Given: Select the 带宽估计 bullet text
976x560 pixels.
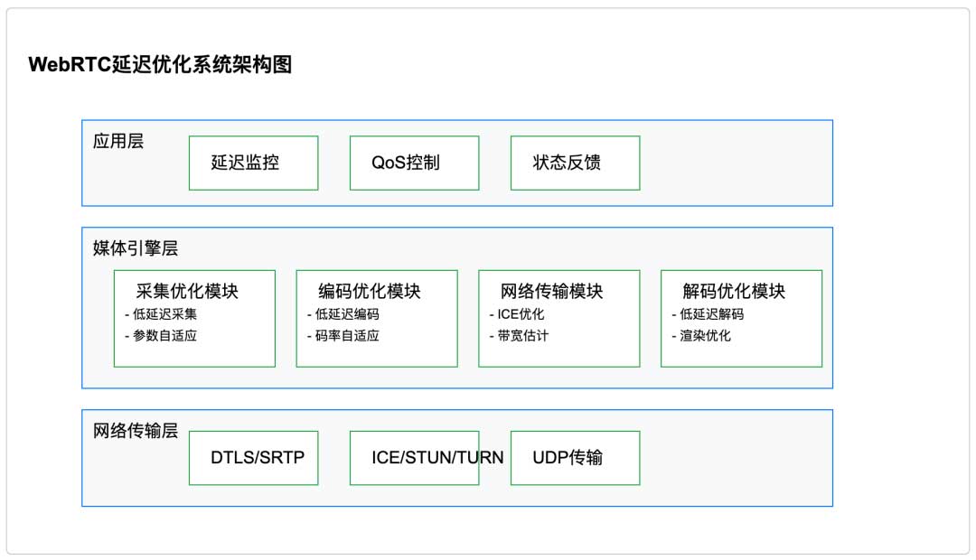Looking at the screenshot, I should click(x=519, y=335).
